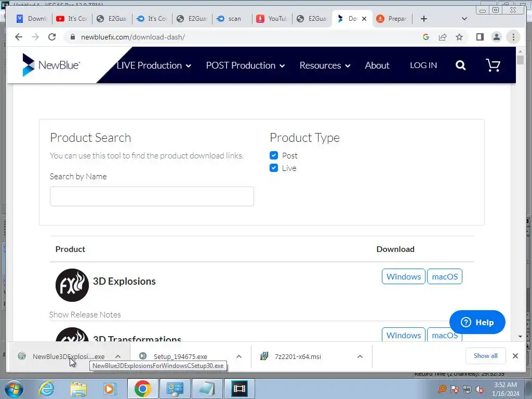
Task: Open the 7z2201-x64.msi downloaded file
Action: [298, 356]
